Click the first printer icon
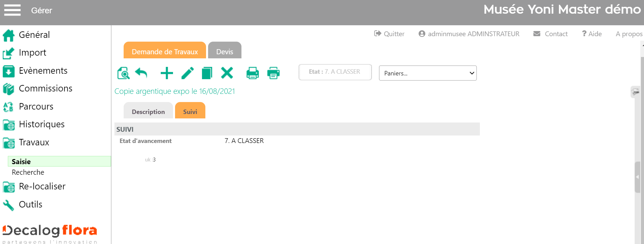Viewport: 644px width, 244px height. tap(252, 73)
